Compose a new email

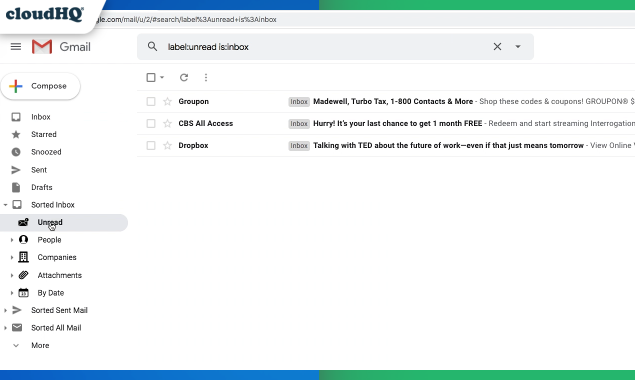point(40,86)
